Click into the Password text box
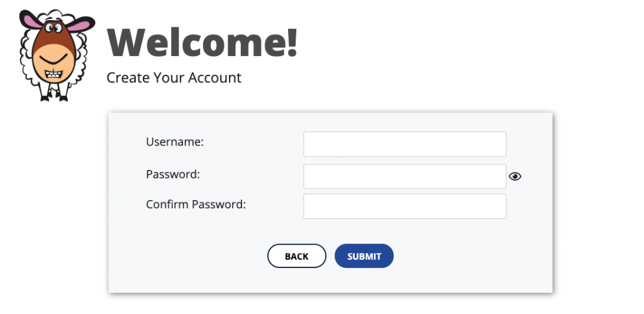Image resolution: width=644 pixels, height=314 pixels. pos(404,176)
